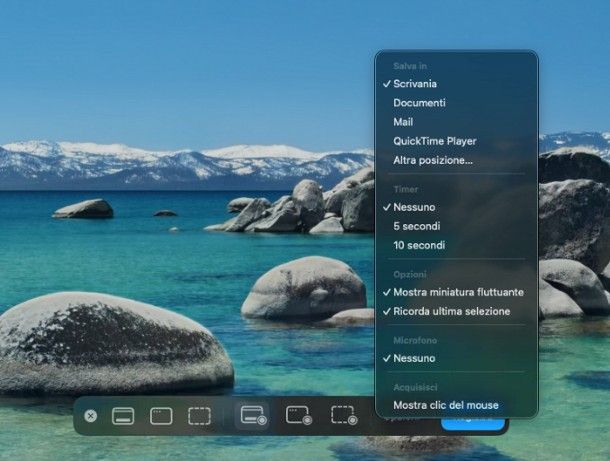Select the capture selected portion icon

coord(199,416)
